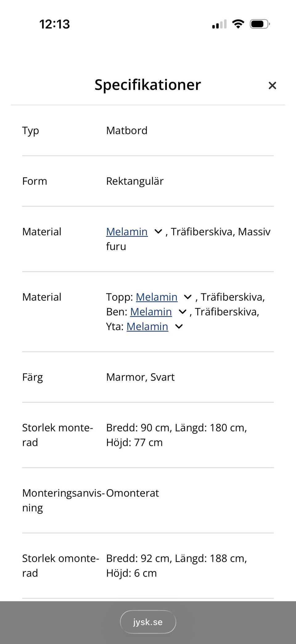Image resolution: width=296 pixels, height=644 pixels.
Task: Open the Yta Melamin link
Action: 147,326
